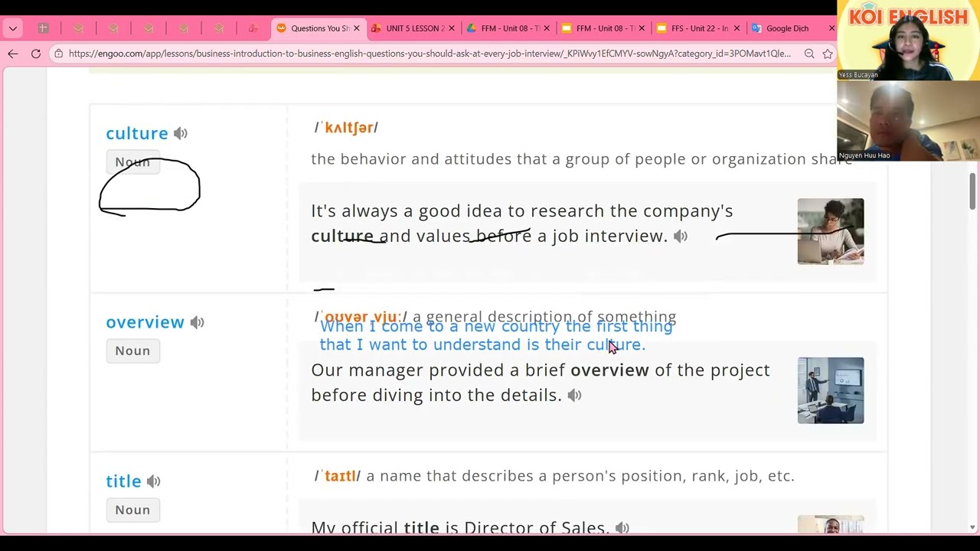980x551 pixels.
Task: Click the definition 'the behavior and attitudes that a group'
Action: pos(582,159)
